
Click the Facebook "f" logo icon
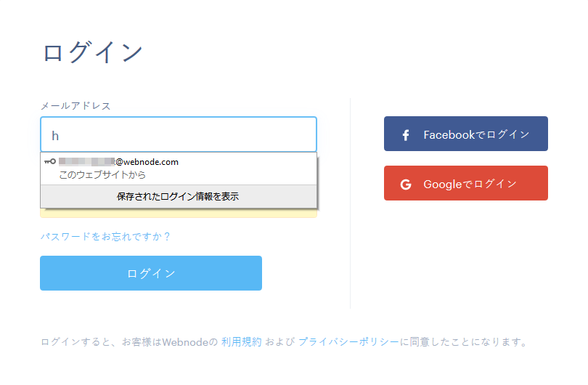point(406,134)
